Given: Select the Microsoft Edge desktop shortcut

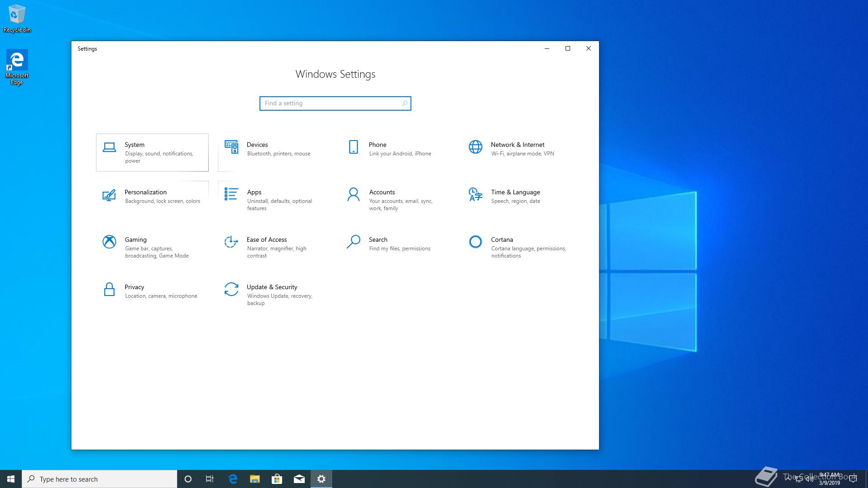Looking at the screenshot, I should click(17, 67).
